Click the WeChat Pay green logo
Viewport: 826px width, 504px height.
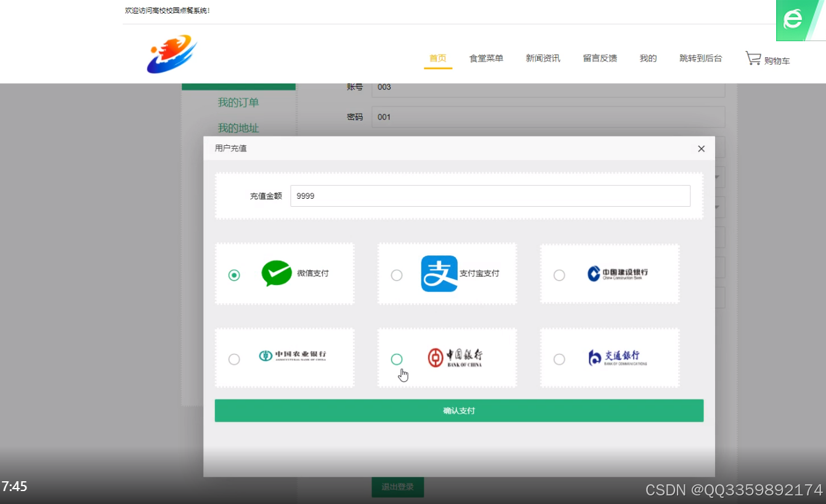point(277,273)
